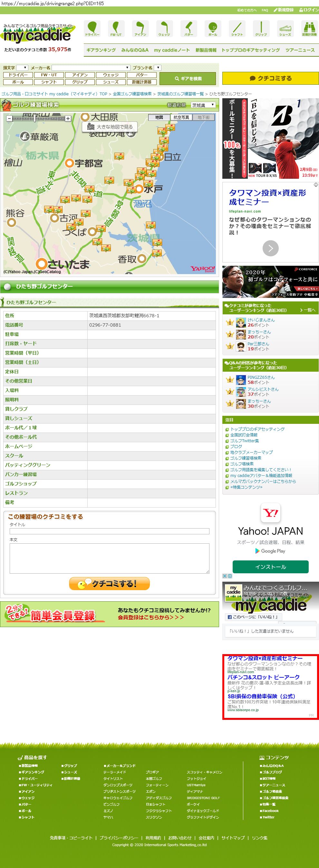
Task: Go to ツアーニュース in navigation
Action: click(300, 50)
